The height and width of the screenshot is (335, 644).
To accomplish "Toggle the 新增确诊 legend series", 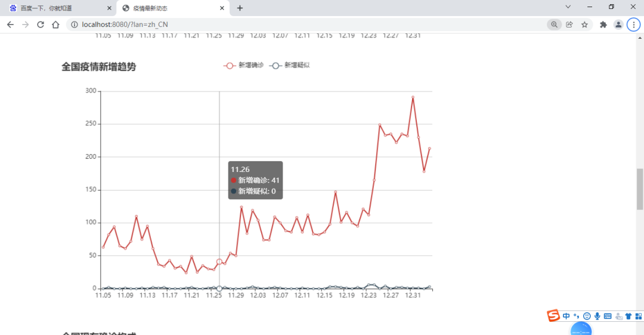I will click(243, 66).
